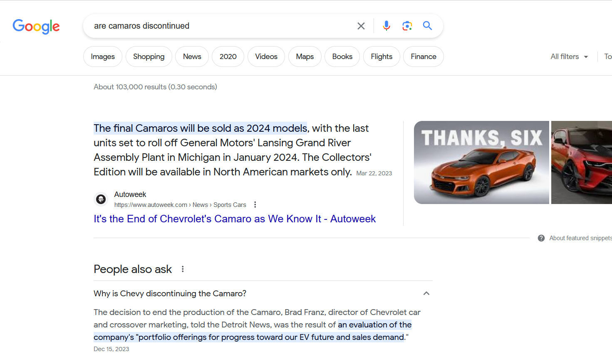The height and width of the screenshot is (364, 612).
Task: Click the People also ask heading
Action: tap(133, 269)
